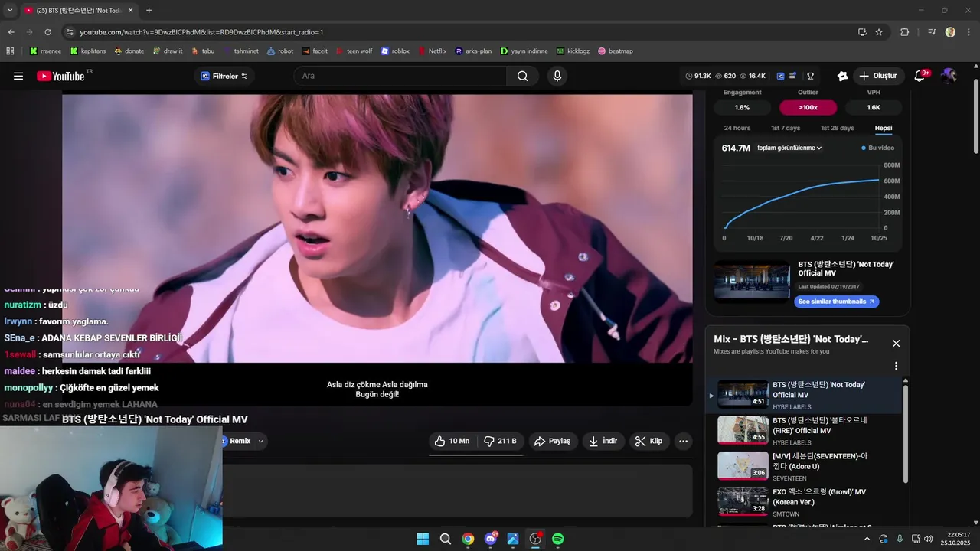This screenshot has width=980, height=551.
Task: Click the Remix button
Action: (x=237, y=441)
